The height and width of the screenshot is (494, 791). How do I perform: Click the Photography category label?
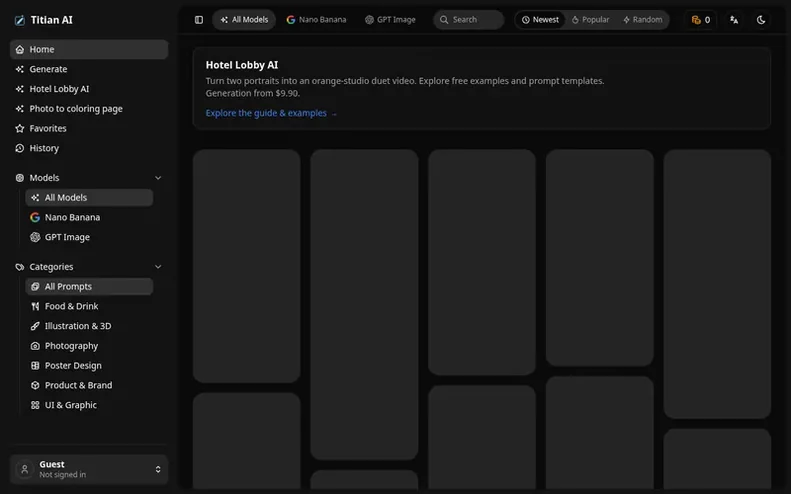pyautogui.click(x=71, y=346)
